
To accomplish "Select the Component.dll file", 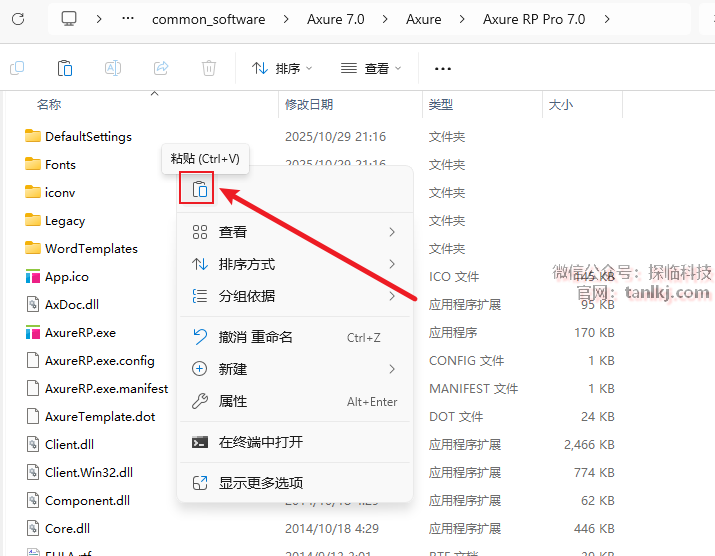I will coord(87,501).
